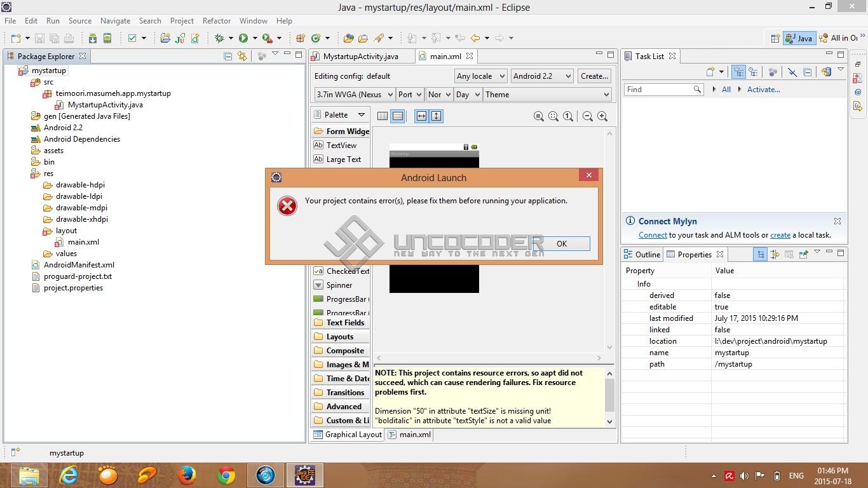
Task: Open the Android Virtual Device Manager icon
Action: pos(107,38)
